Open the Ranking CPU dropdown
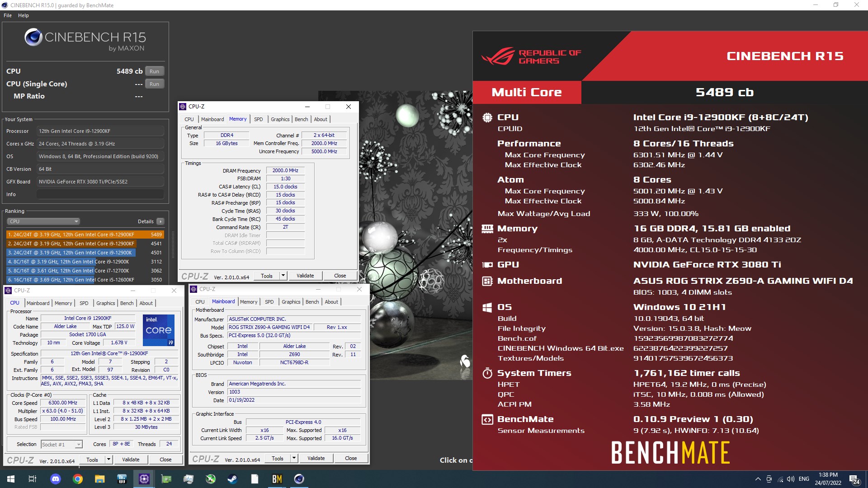The width and height of the screenshot is (868, 488). pyautogui.click(x=43, y=221)
